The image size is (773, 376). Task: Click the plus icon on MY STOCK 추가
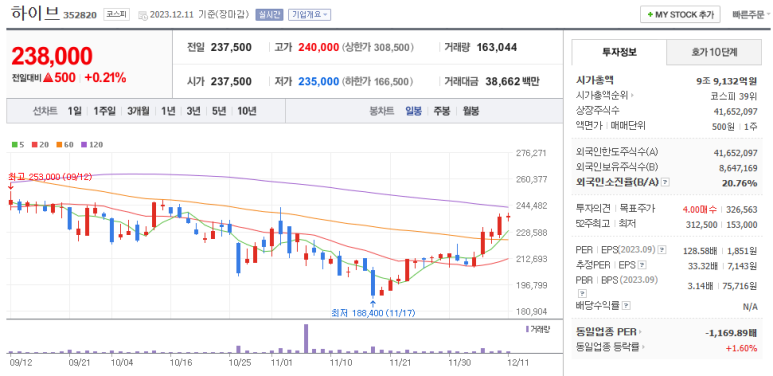click(x=650, y=15)
